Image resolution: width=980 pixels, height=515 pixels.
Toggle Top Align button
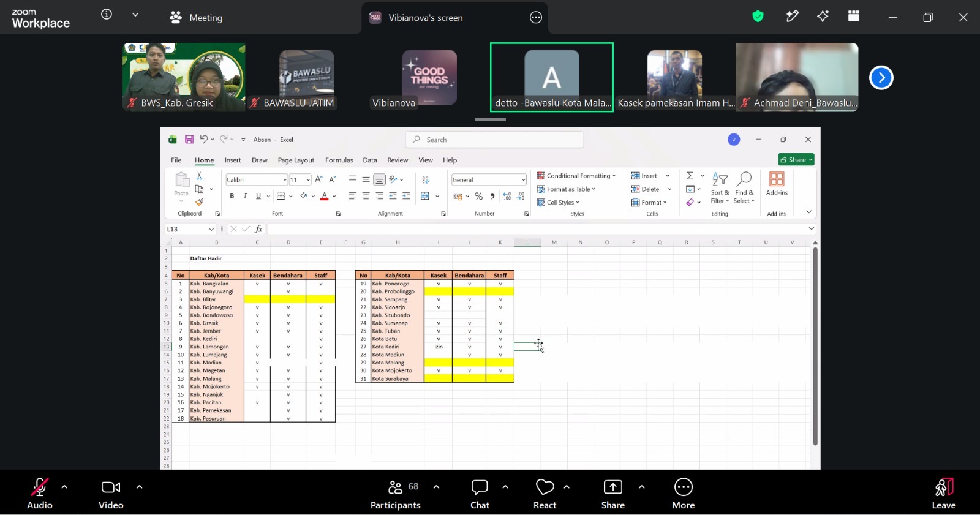(352, 179)
